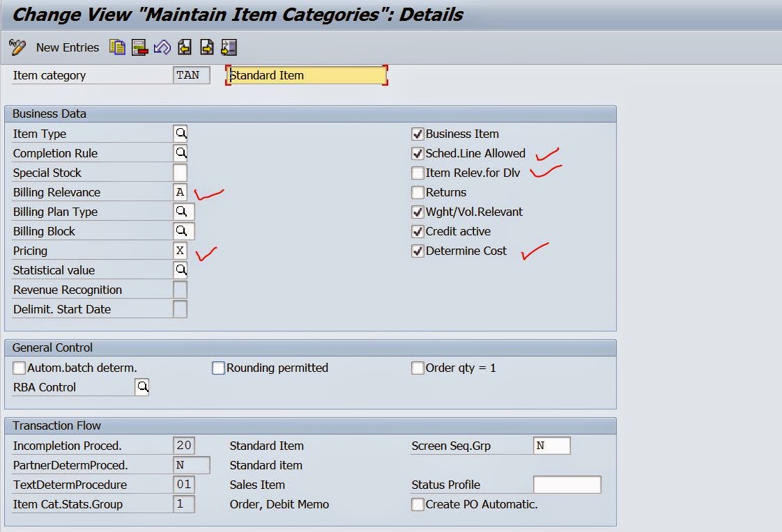
Task: Select the Standard Item description field
Action: tap(305, 75)
